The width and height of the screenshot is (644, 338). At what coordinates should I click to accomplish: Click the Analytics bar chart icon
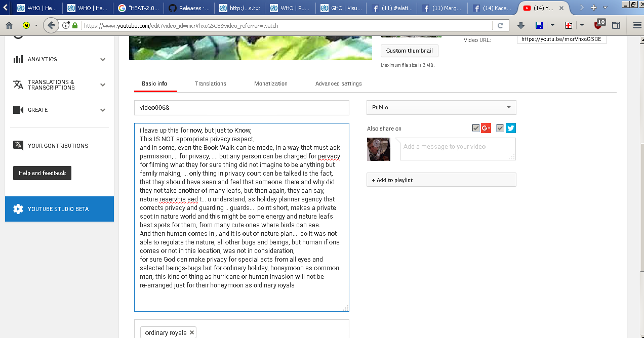coord(18,59)
